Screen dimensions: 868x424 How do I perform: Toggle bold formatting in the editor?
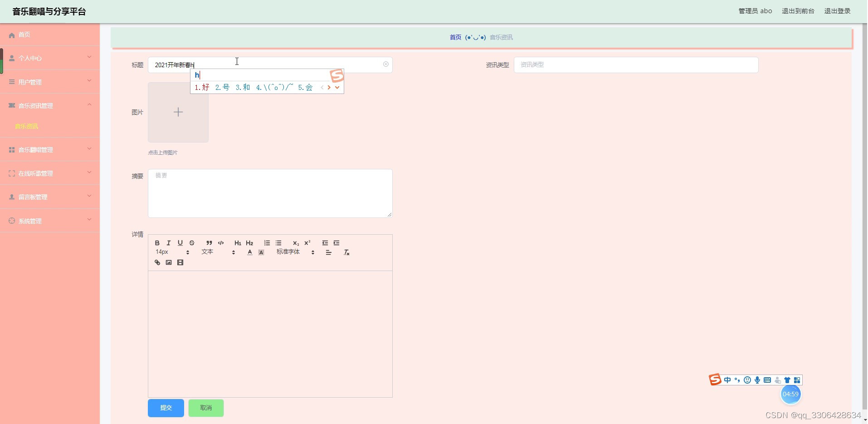point(157,243)
